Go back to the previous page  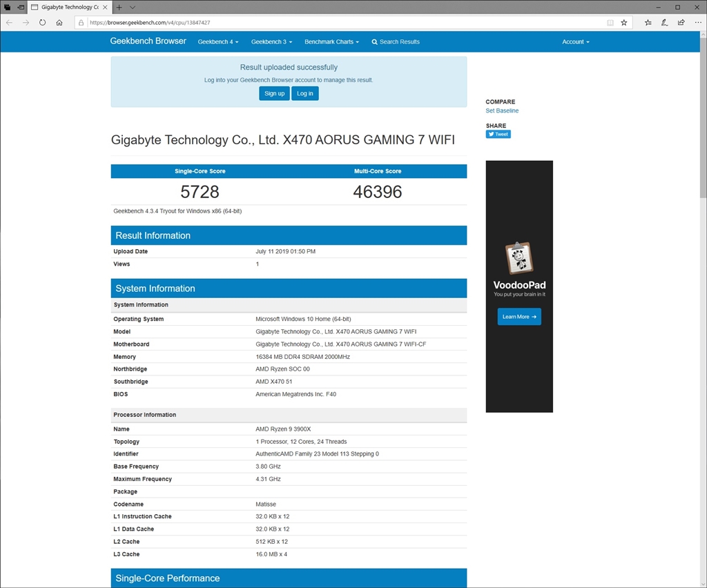(x=9, y=23)
